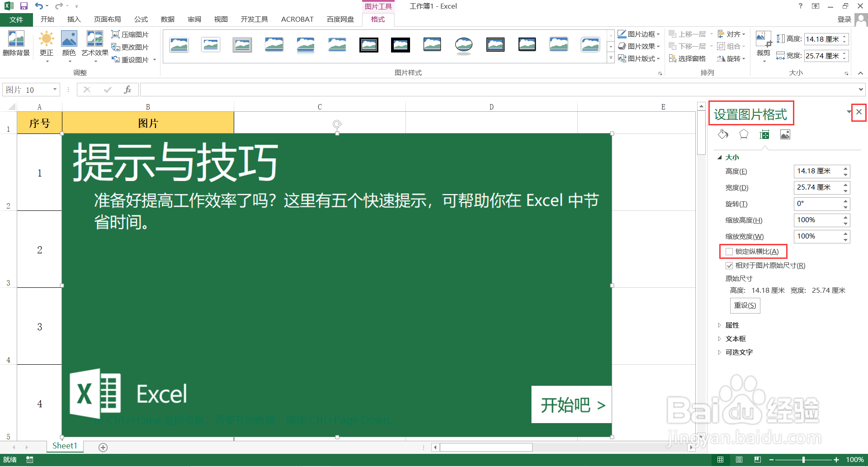The height and width of the screenshot is (467, 868).
Task: Close the Format Picture pane
Action: tap(859, 112)
